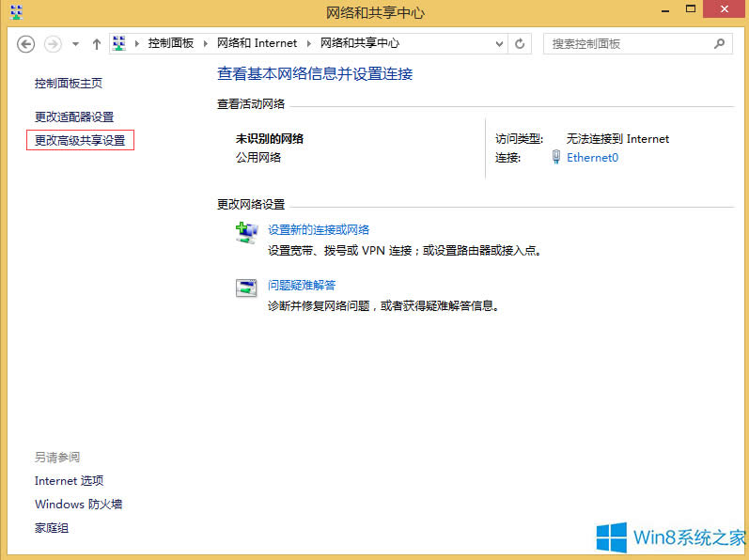Refresh the address bar location
Image resolution: width=749 pixels, height=560 pixels.
click(521, 43)
